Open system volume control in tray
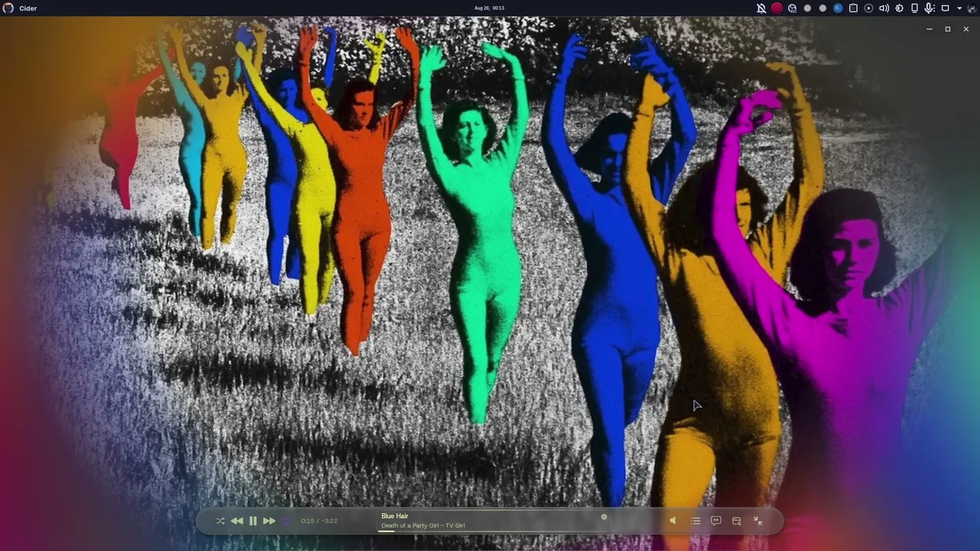Image resolution: width=980 pixels, height=551 pixels. pos(884,8)
